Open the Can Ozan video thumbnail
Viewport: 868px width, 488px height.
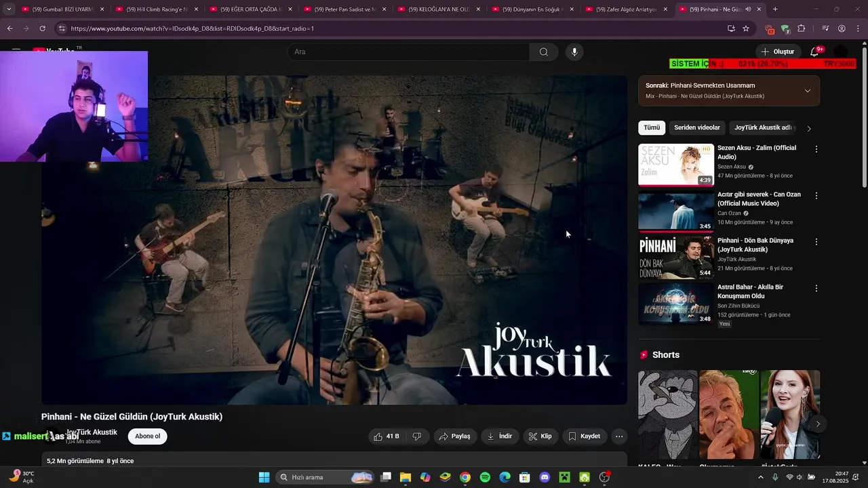pos(676,211)
